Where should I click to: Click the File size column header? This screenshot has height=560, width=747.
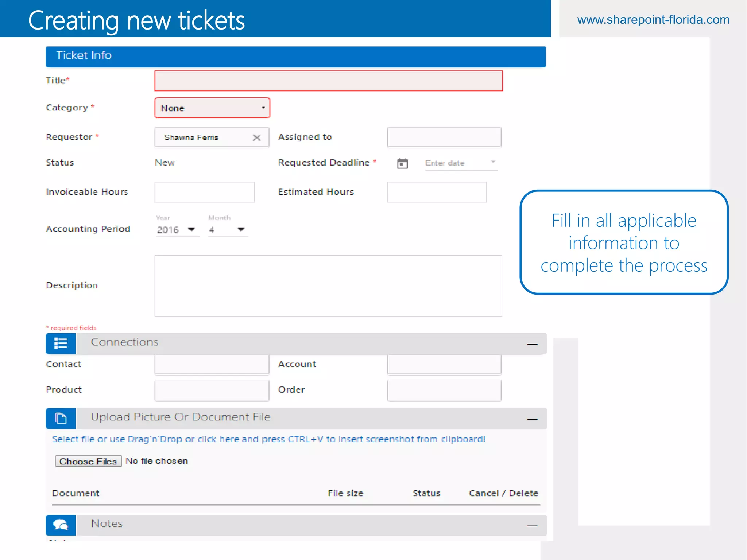click(345, 493)
